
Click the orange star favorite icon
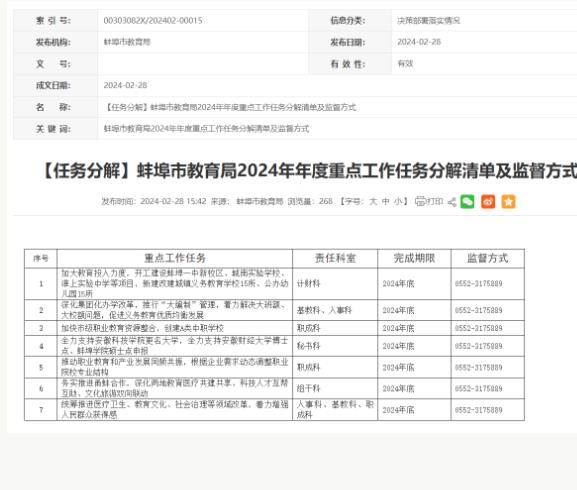(509, 202)
